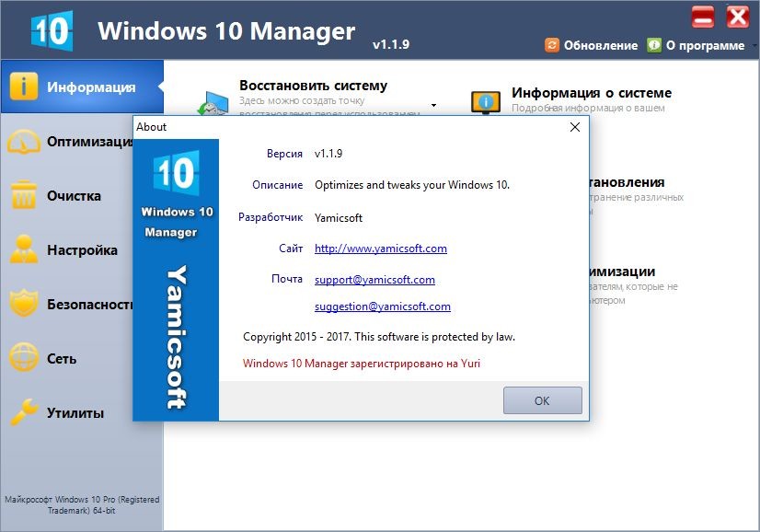The height and width of the screenshot is (532, 760).
Task: Close the About dialog with X
Action: (575, 127)
